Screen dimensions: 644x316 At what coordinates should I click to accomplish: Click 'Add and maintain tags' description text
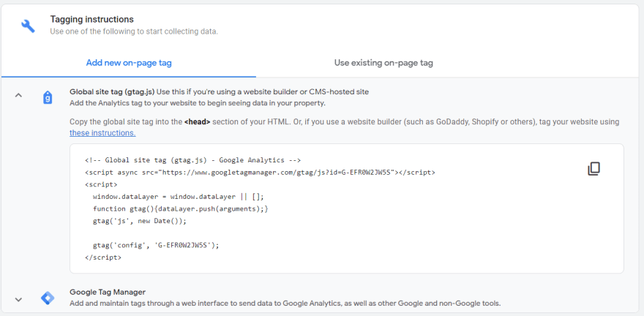click(x=285, y=304)
